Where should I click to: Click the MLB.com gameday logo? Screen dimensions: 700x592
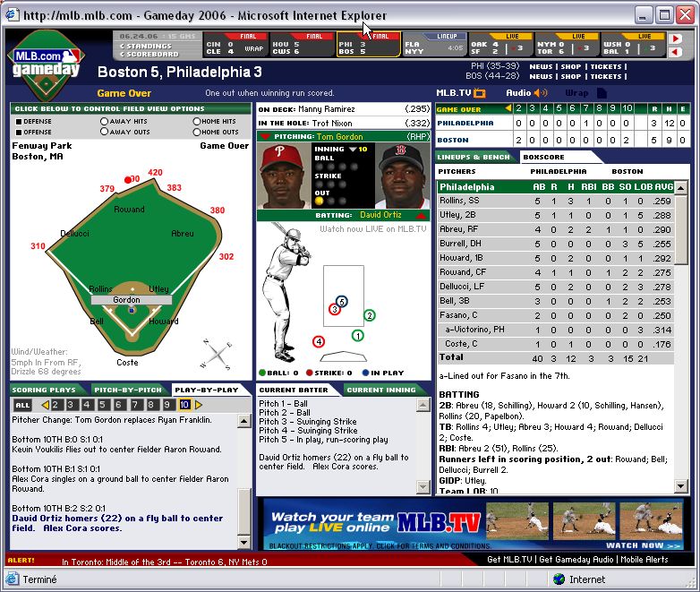tap(45, 64)
